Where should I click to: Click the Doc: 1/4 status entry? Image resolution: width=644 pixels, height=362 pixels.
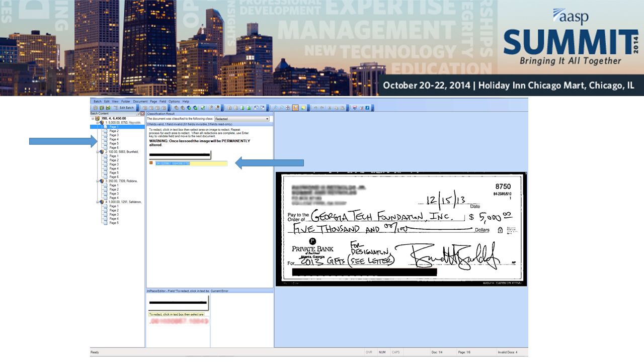(437, 352)
